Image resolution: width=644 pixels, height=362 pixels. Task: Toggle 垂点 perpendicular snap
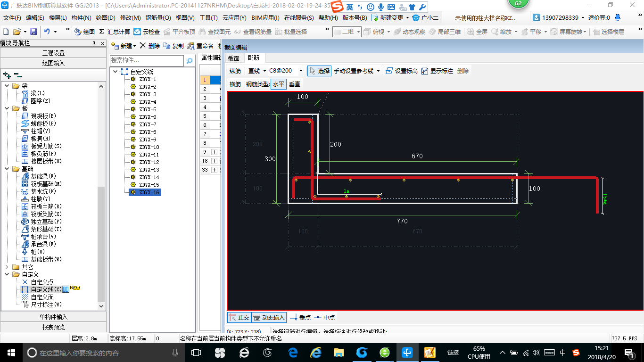[x=300, y=318]
